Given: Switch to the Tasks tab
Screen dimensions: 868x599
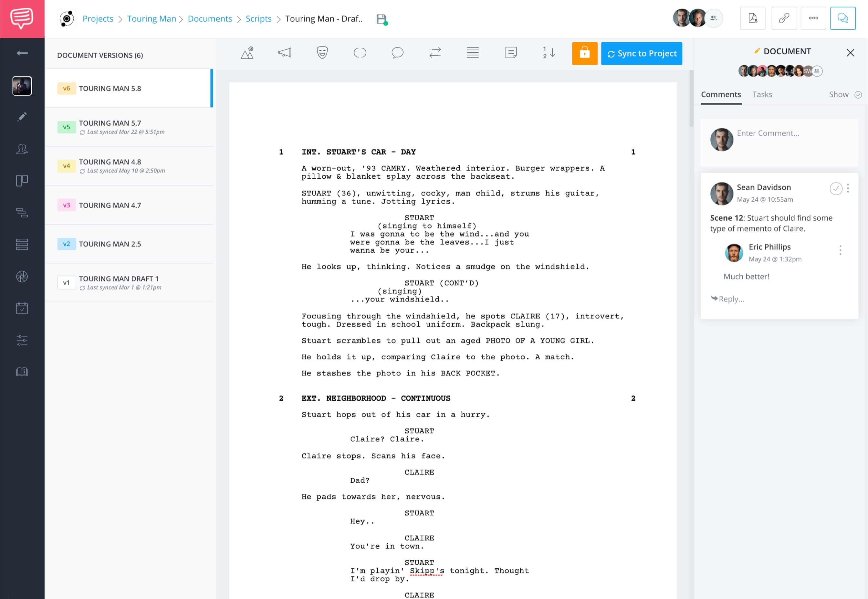Looking at the screenshot, I should pos(762,95).
